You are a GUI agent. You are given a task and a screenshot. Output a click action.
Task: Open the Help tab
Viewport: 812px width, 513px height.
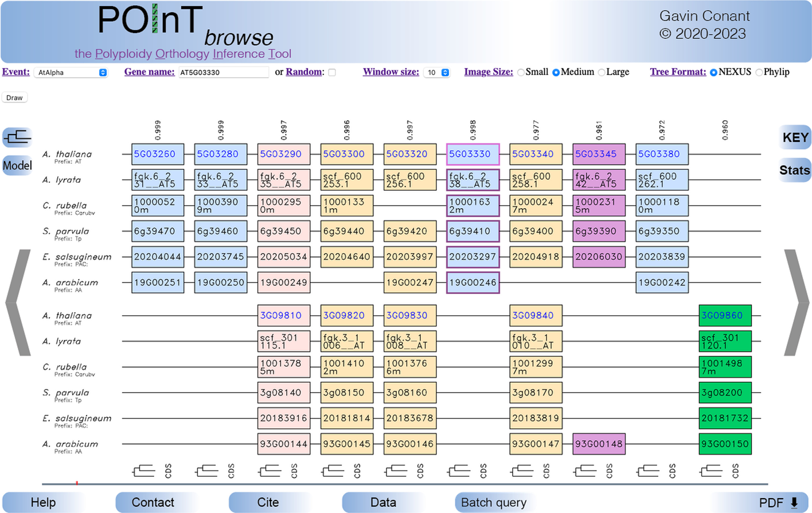pyautogui.click(x=43, y=503)
